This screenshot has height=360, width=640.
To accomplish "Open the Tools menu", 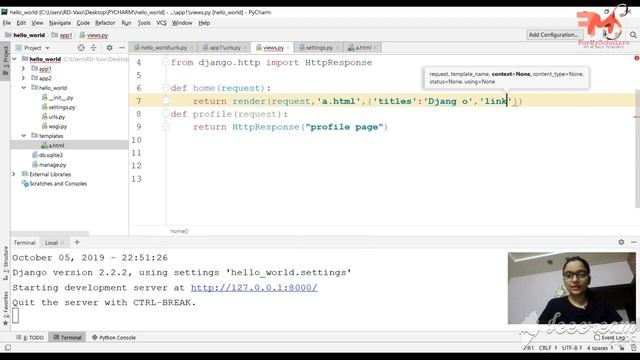I will [144, 23].
